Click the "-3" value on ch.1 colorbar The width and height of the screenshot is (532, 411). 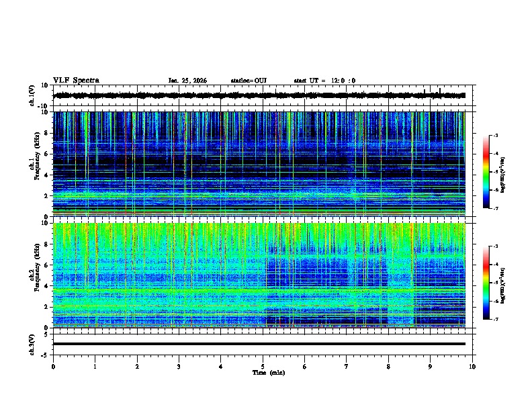click(495, 136)
